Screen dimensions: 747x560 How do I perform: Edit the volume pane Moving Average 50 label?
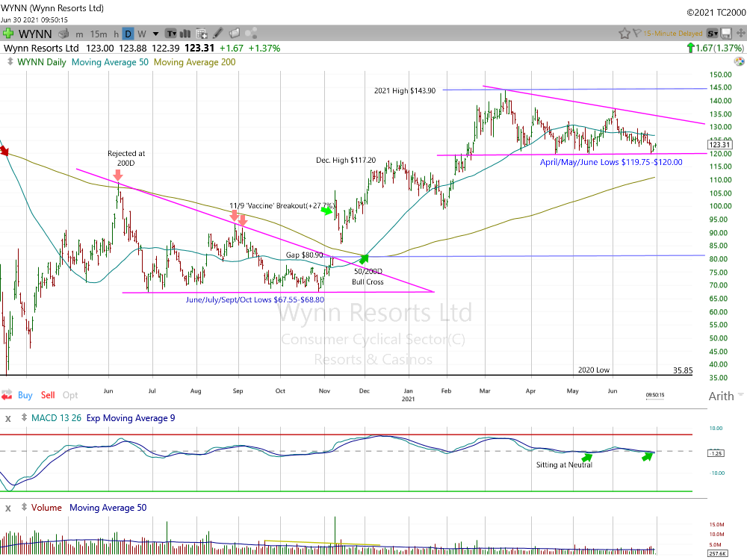(108, 507)
